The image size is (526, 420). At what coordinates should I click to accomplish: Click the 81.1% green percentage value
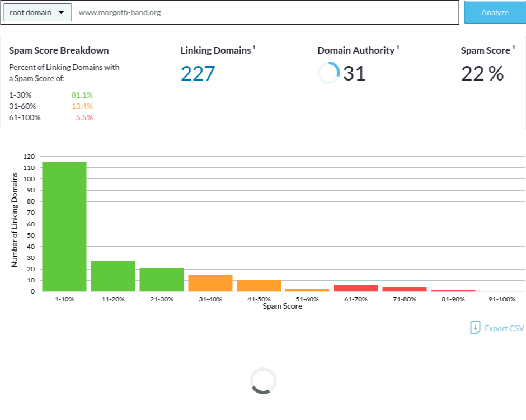pyautogui.click(x=82, y=95)
